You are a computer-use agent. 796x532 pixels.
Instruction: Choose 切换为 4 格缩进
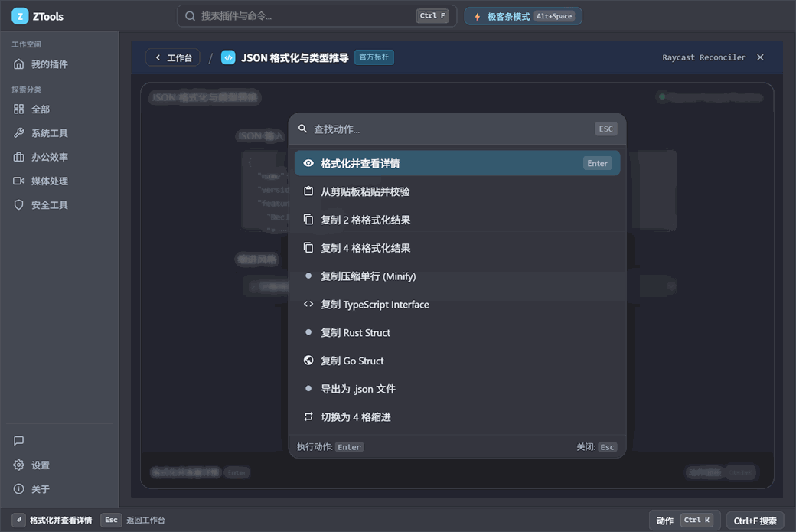click(457, 416)
